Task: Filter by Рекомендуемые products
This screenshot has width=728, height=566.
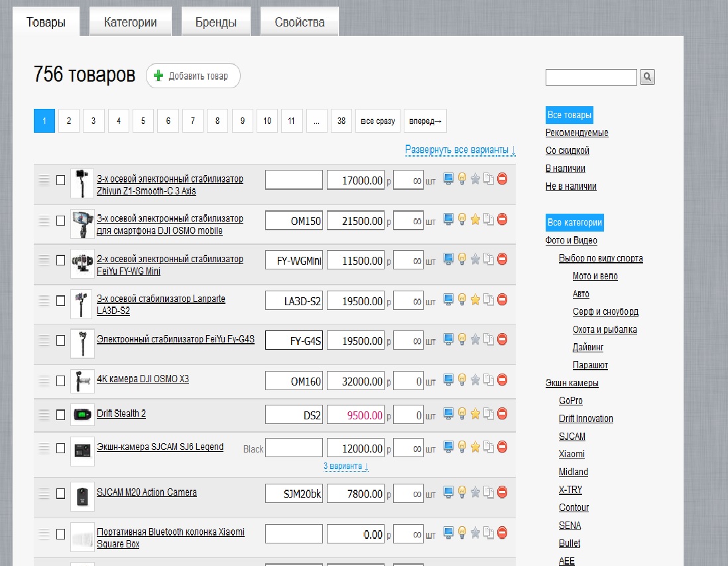Action: click(577, 133)
